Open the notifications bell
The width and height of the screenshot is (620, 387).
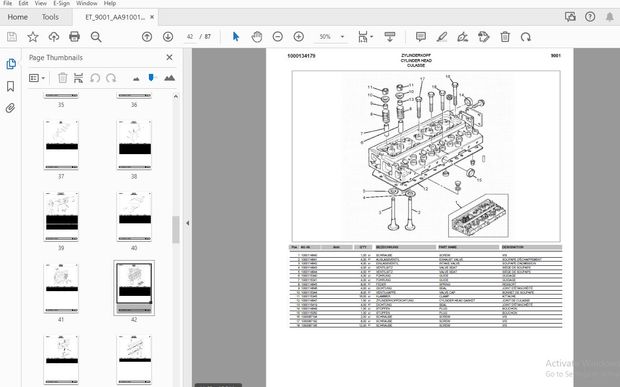point(610,17)
